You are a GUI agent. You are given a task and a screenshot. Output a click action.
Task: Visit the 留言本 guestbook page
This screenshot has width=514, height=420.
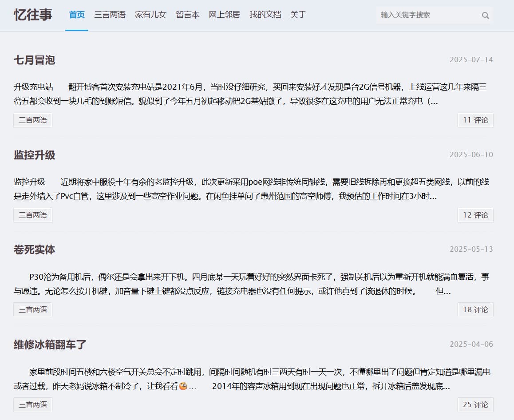187,14
